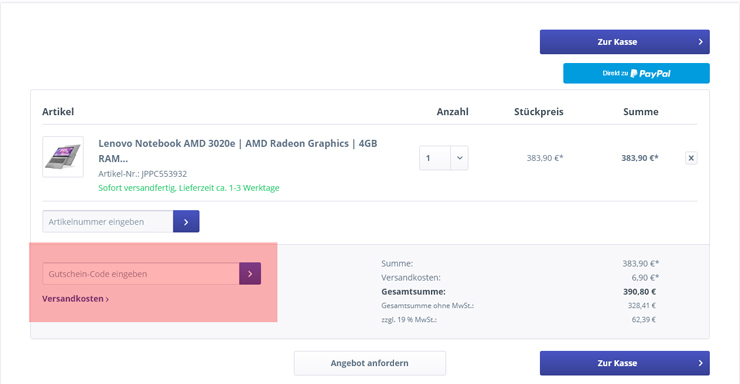This screenshot has width=740, height=384.
Task: Focus the Artikelnummer eingeben field
Action: point(108,222)
